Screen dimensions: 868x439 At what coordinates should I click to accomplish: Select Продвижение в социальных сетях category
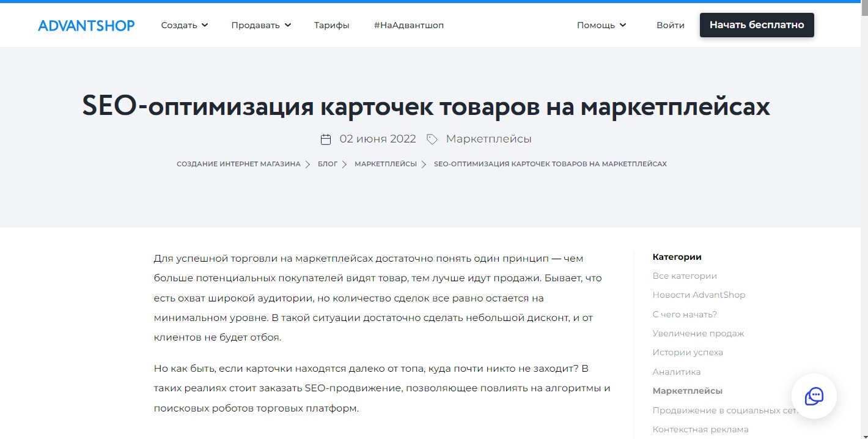coord(726,410)
